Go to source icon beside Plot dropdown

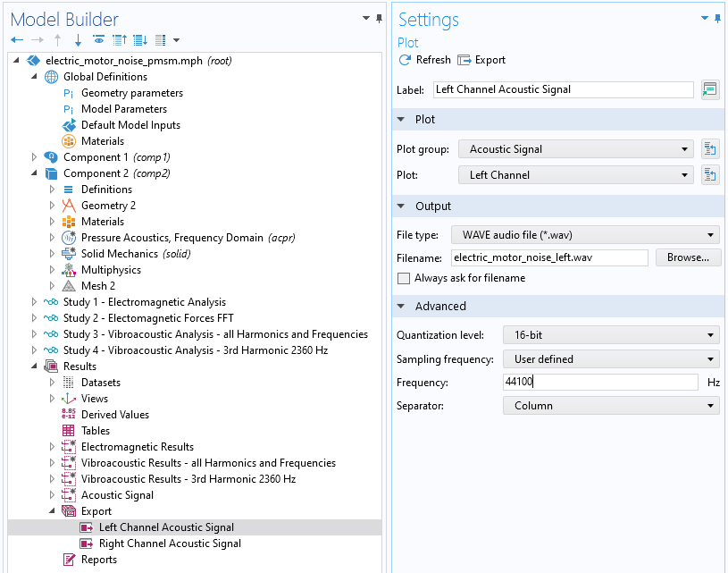point(710,175)
